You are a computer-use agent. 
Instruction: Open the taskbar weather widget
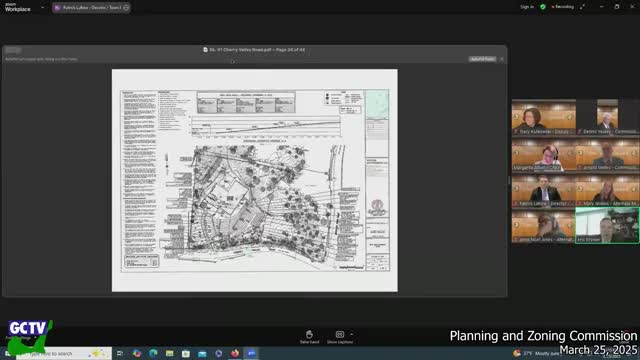pos(537,353)
